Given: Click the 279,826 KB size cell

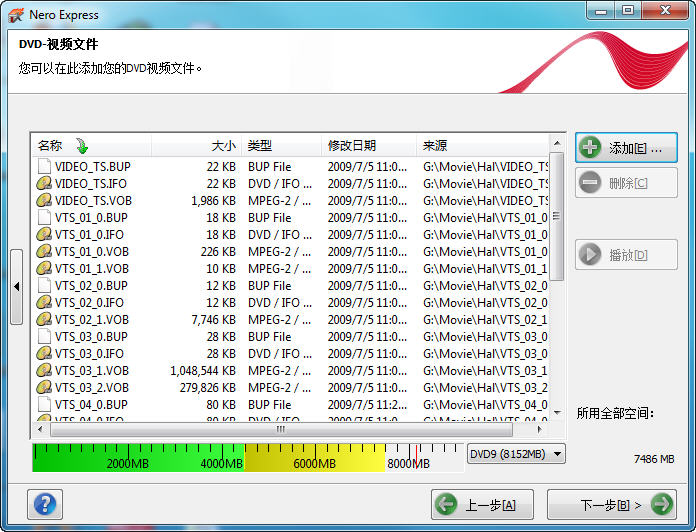Looking at the screenshot, I should [208, 388].
